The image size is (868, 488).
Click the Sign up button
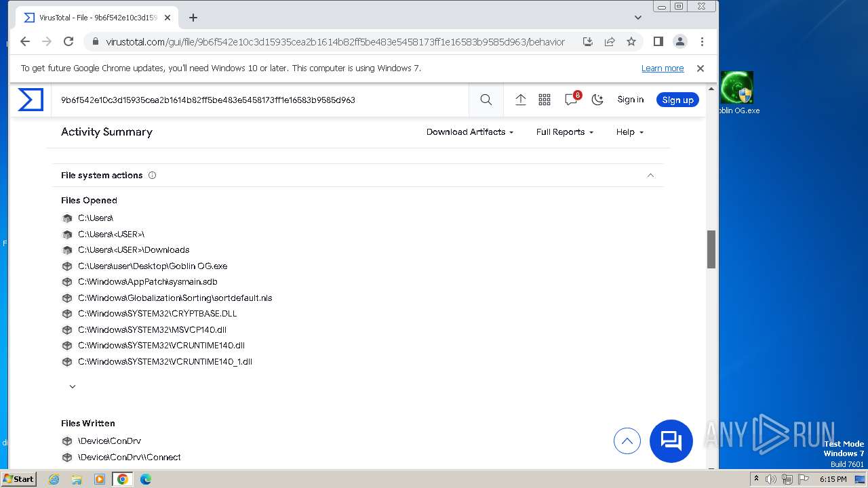677,100
